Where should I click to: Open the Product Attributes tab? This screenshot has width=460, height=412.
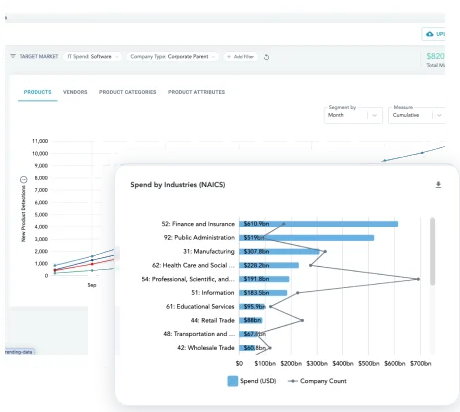pos(196,92)
